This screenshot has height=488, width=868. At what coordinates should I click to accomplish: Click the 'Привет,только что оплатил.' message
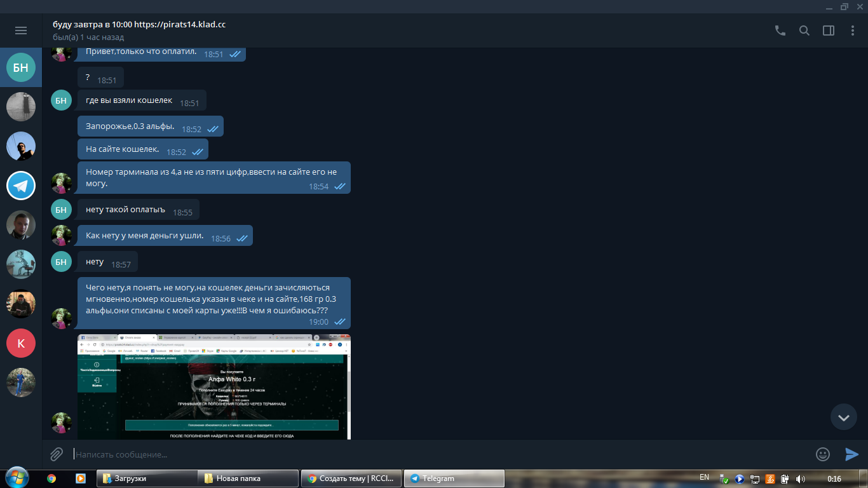pos(161,54)
